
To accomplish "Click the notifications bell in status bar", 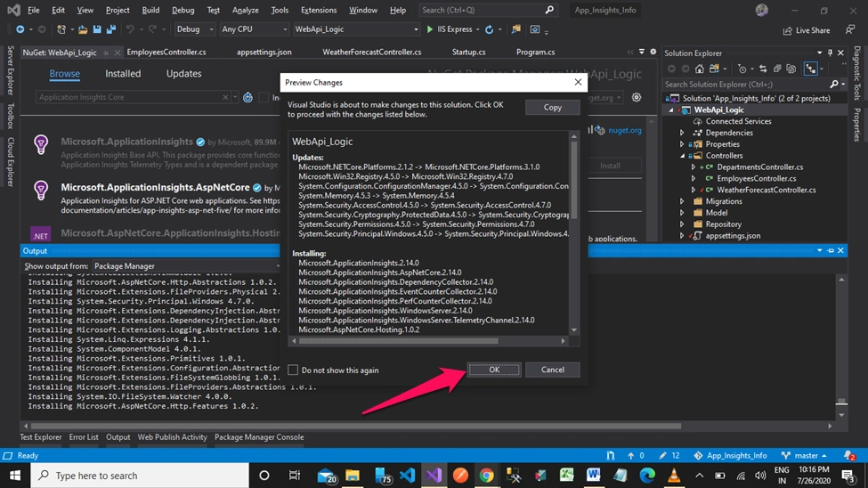I will pos(849,456).
